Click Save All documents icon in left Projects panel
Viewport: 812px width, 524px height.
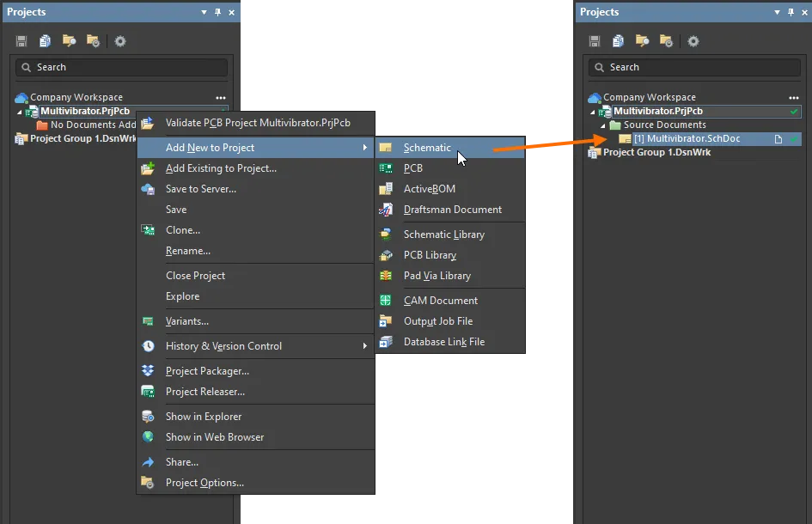coord(45,41)
